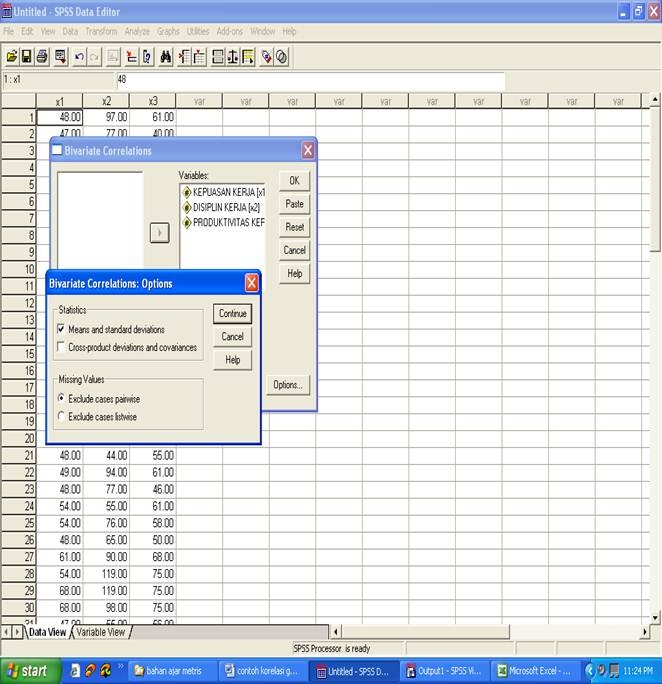Close the Bivariate Correlations: Options dialog
Screen dimensions: 662x684
[252, 283]
